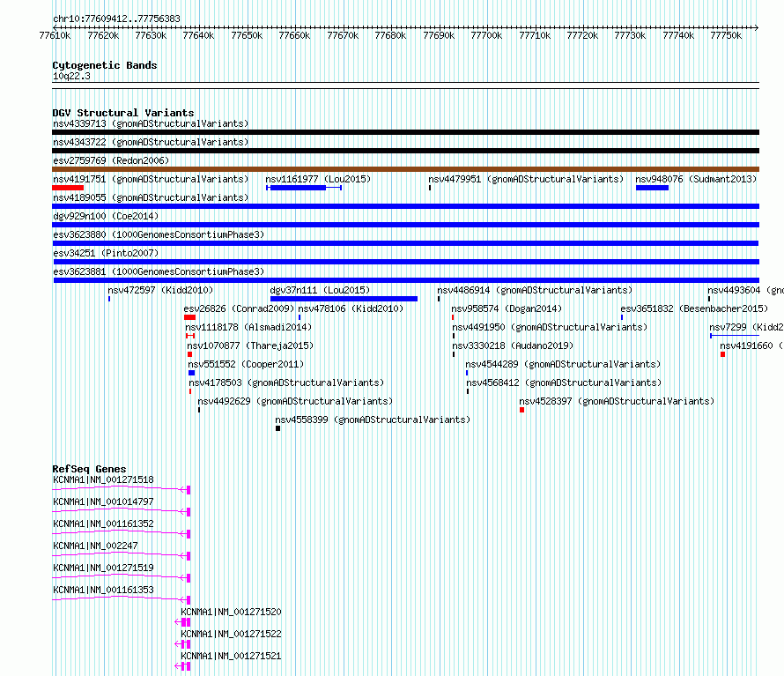The image size is (784, 676).
Task: Select the red nsv4191660 variant marker
Action: [723, 354]
